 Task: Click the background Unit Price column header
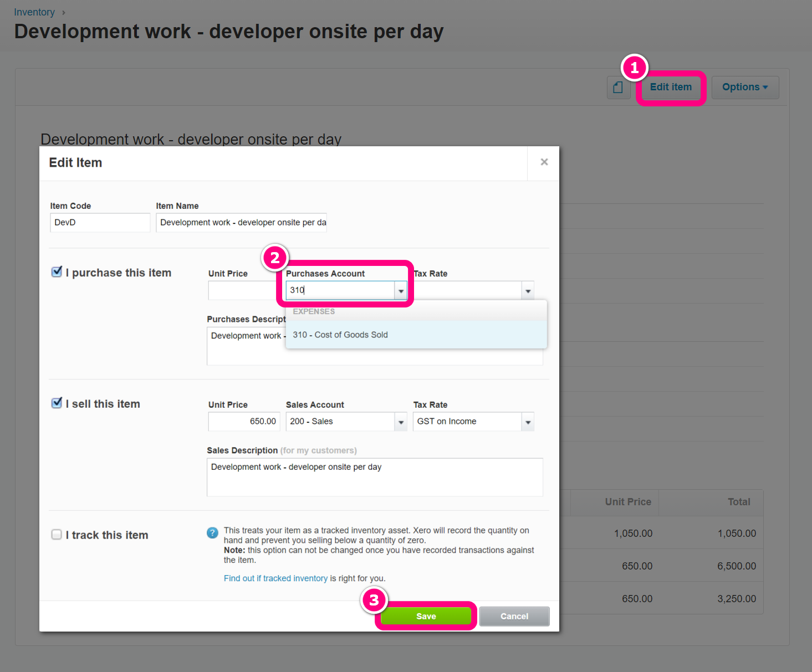point(628,502)
